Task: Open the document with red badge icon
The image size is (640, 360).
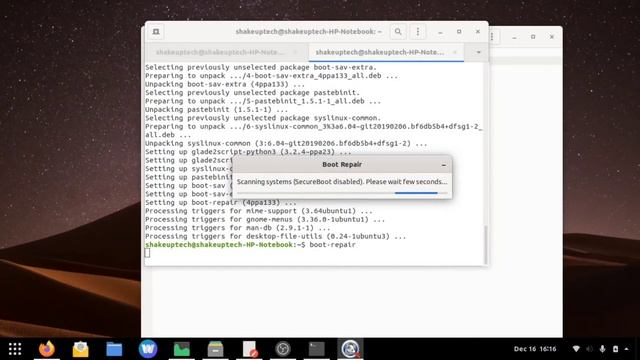Action: coord(249,349)
